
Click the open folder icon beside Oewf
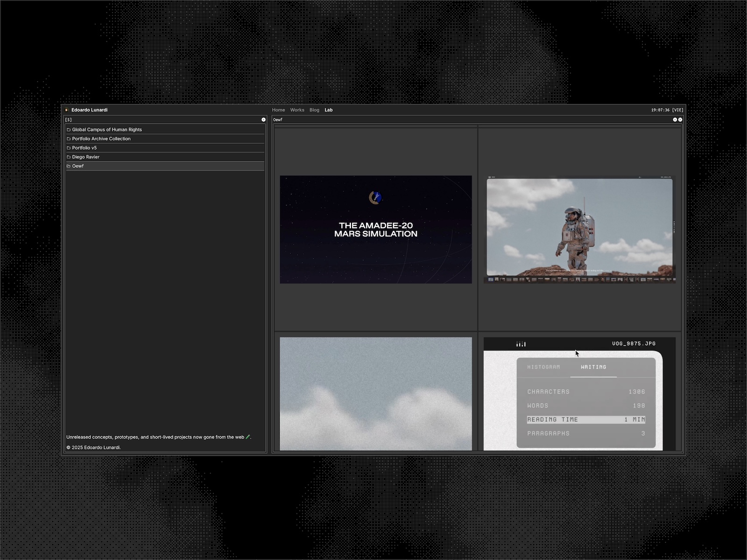tap(69, 166)
